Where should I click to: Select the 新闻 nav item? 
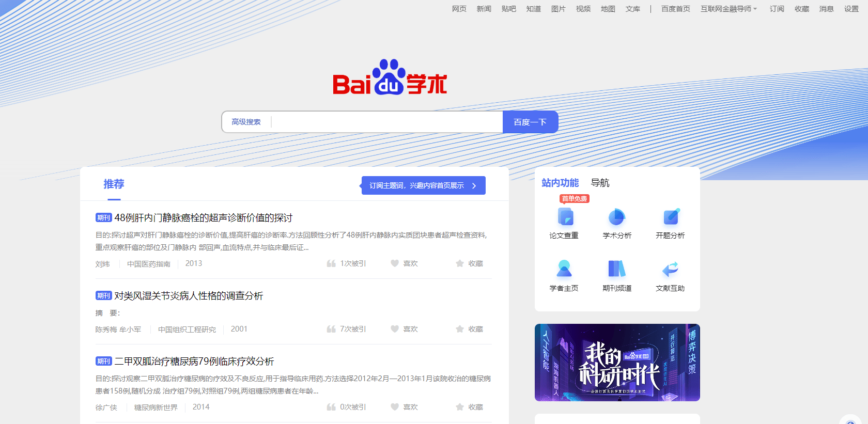[484, 9]
